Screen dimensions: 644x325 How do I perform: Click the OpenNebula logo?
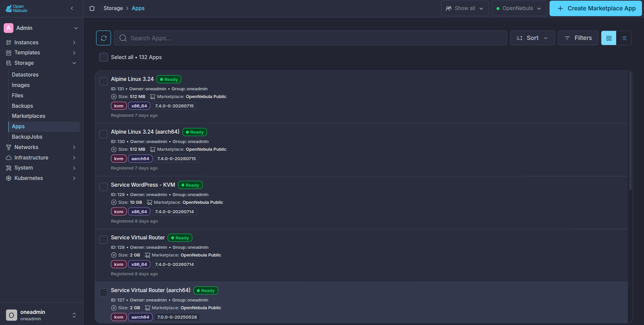pos(16,8)
